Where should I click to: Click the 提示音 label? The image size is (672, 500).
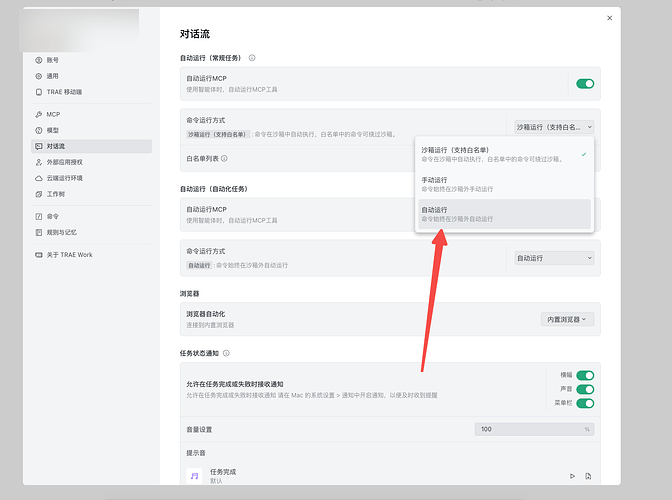click(195, 453)
